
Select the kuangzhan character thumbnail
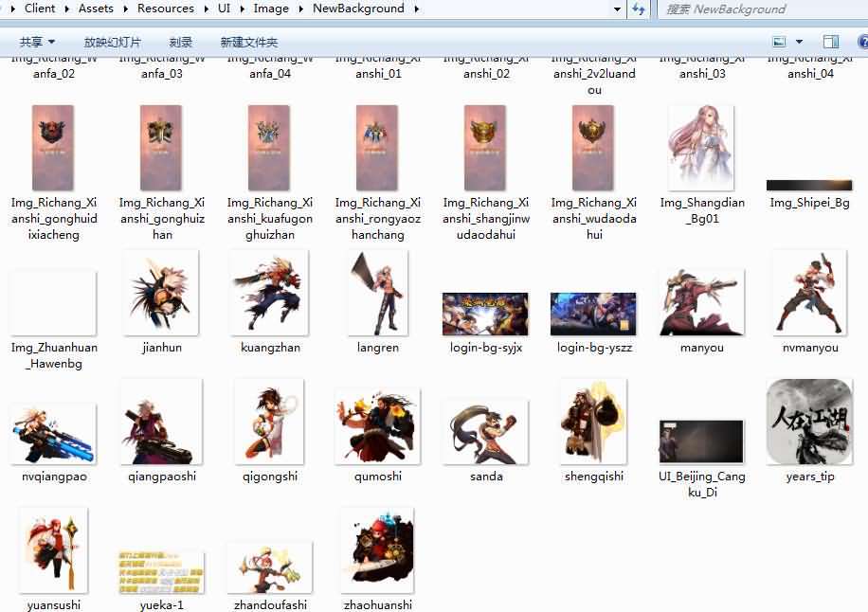click(x=270, y=294)
